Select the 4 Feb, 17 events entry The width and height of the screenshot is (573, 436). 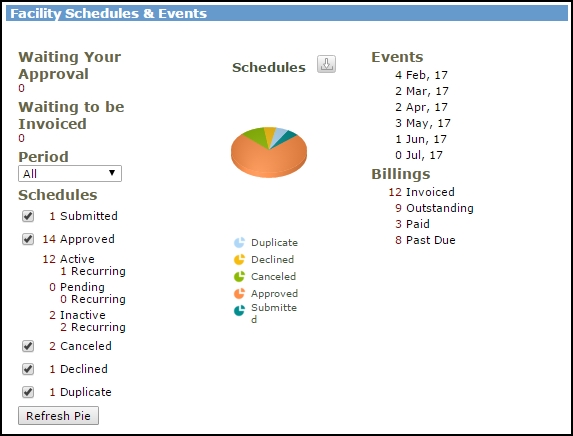(x=421, y=75)
